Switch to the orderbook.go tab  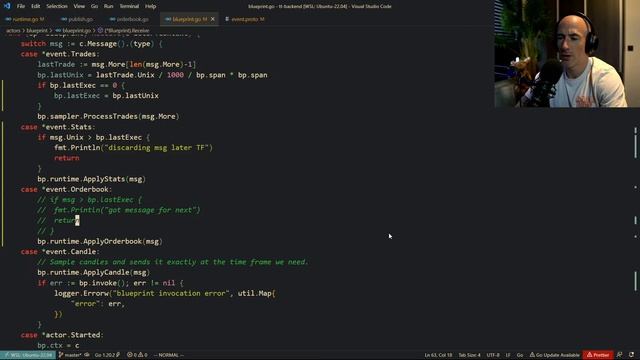(x=132, y=19)
